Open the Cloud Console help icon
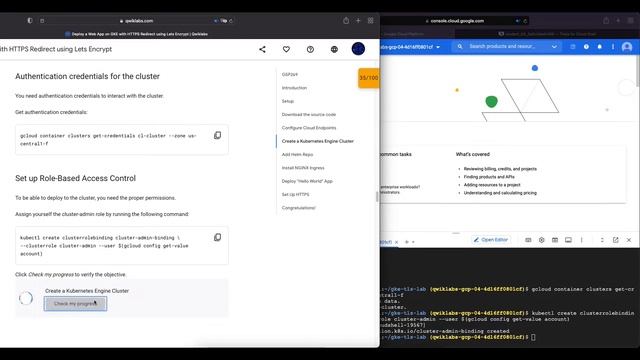This screenshot has height=360, width=640. coord(586,47)
